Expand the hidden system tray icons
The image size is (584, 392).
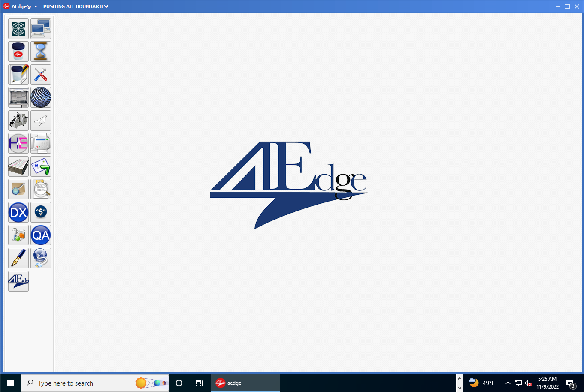click(x=508, y=383)
